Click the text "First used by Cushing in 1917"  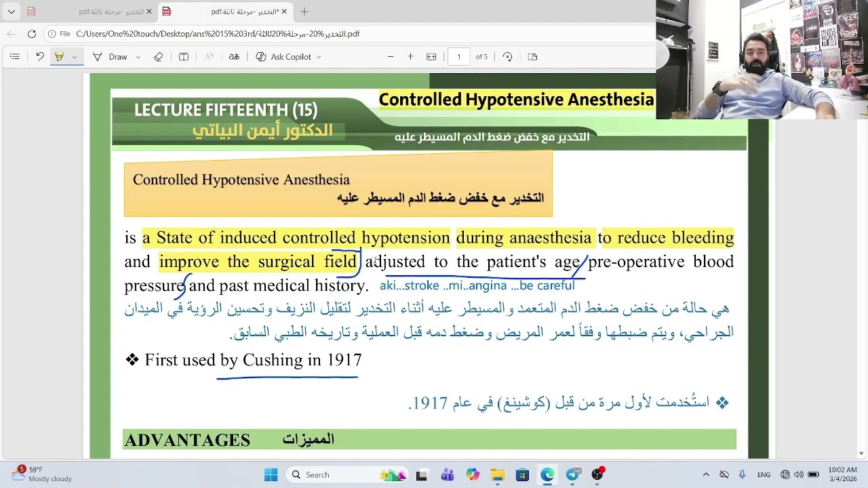253,360
